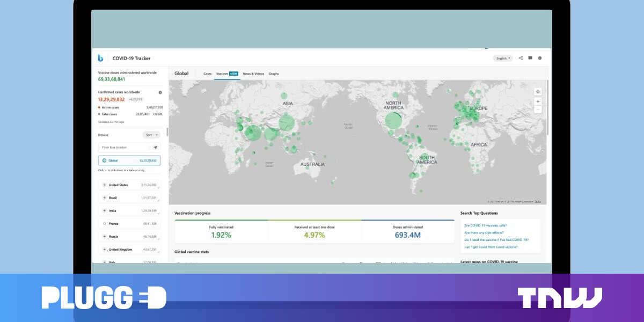Open the English language dropdown

[503, 58]
